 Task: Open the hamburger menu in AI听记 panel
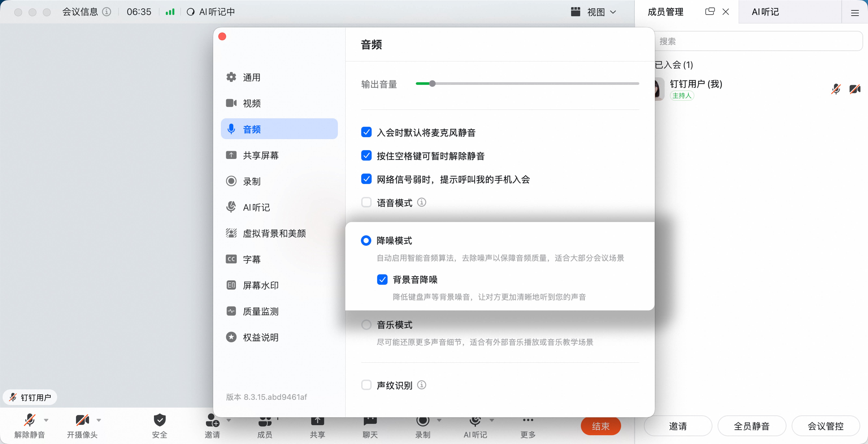click(x=855, y=13)
